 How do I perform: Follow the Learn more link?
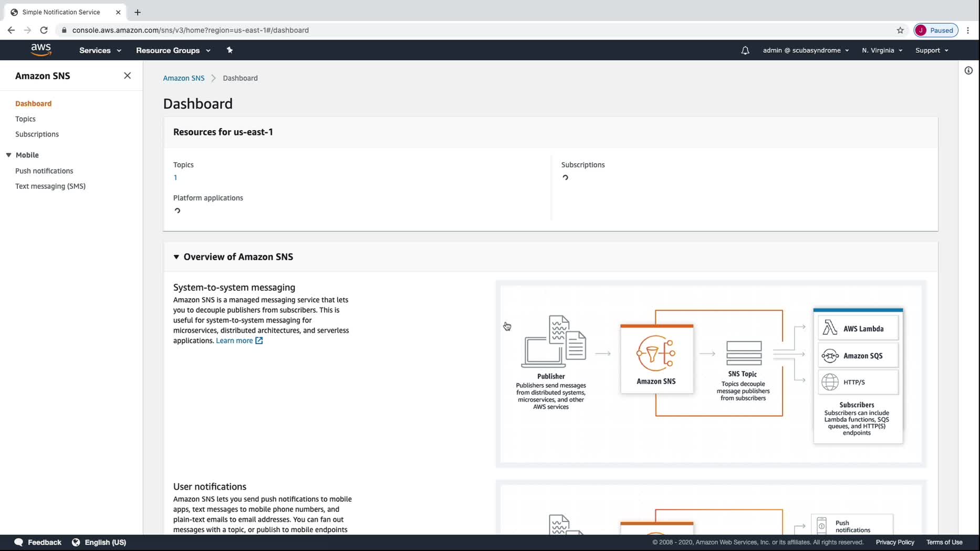click(x=234, y=341)
